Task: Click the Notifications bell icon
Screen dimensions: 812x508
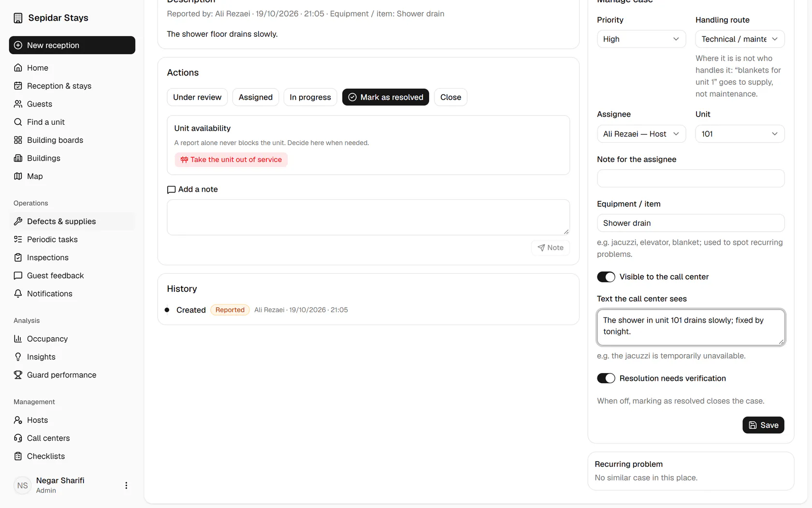Action: [18, 294]
